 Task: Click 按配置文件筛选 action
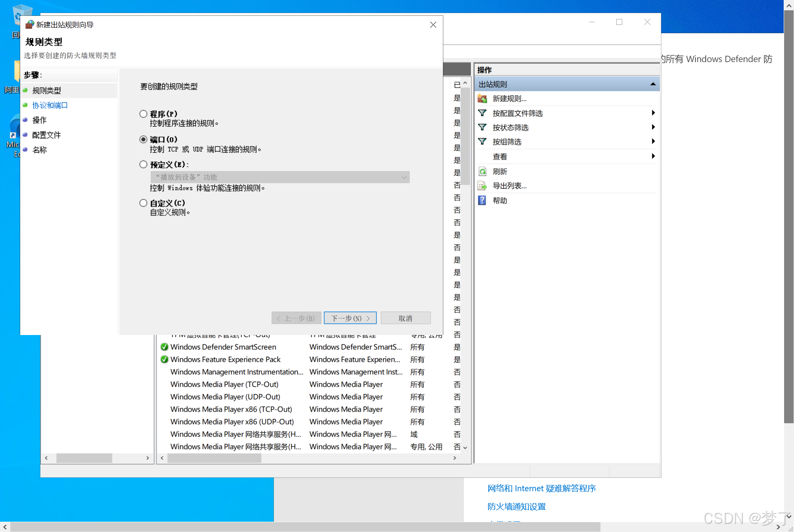point(518,113)
